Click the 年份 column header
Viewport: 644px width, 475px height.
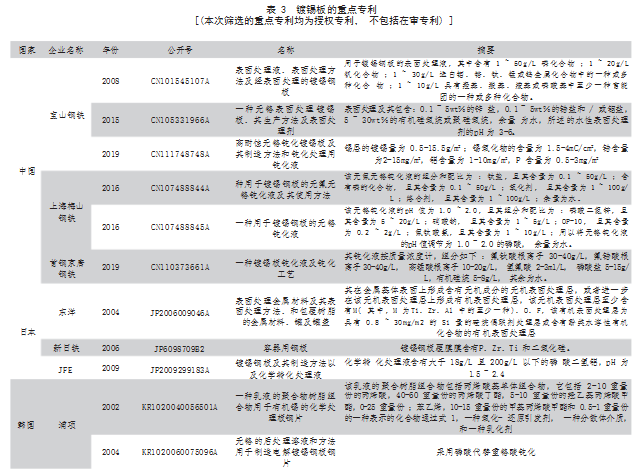pyautogui.click(x=111, y=49)
